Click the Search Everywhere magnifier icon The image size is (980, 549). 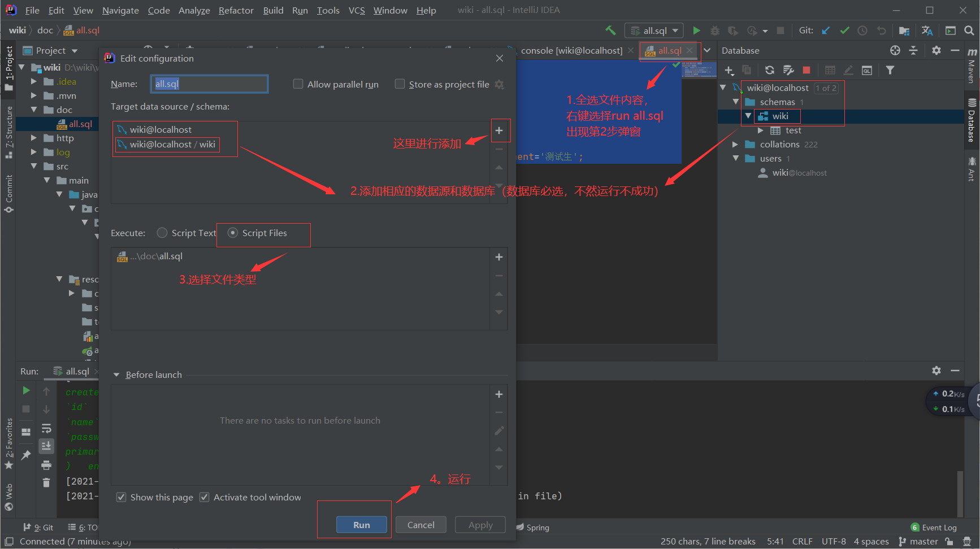click(x=969, y=30)
